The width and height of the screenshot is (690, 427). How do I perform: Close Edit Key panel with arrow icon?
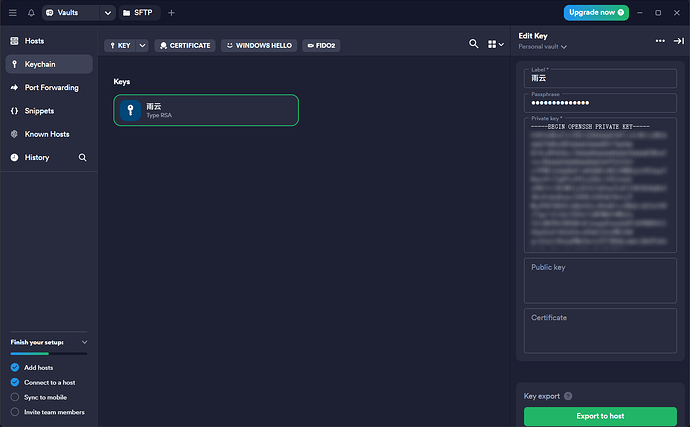pyautogui.click(x=678, y=41)
